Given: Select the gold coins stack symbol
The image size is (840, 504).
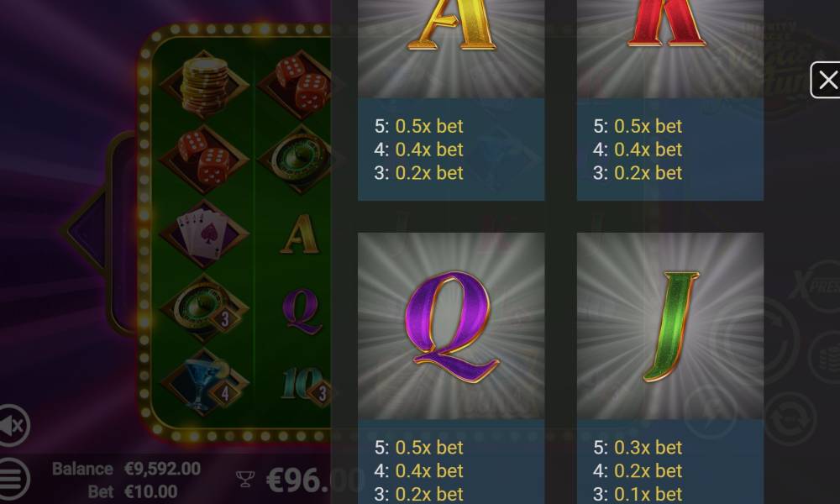Looking at the screenshot, I should tap(204, 85).
